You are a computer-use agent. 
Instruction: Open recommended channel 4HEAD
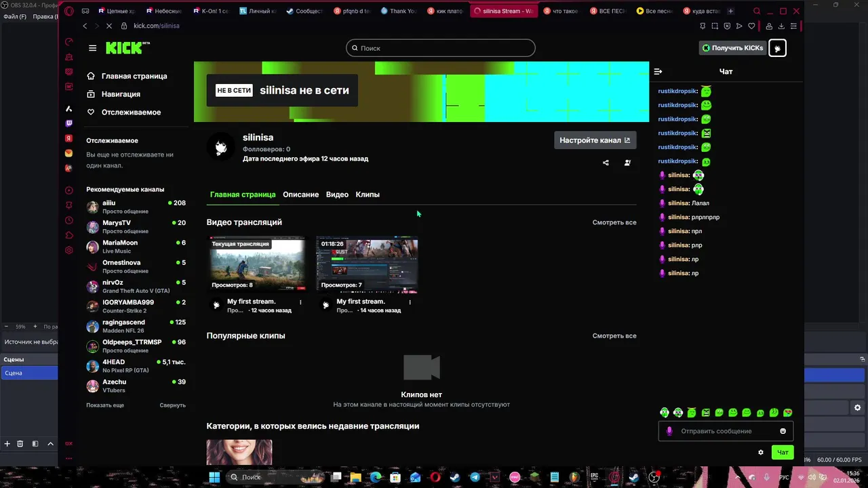(x=136, y=366)
